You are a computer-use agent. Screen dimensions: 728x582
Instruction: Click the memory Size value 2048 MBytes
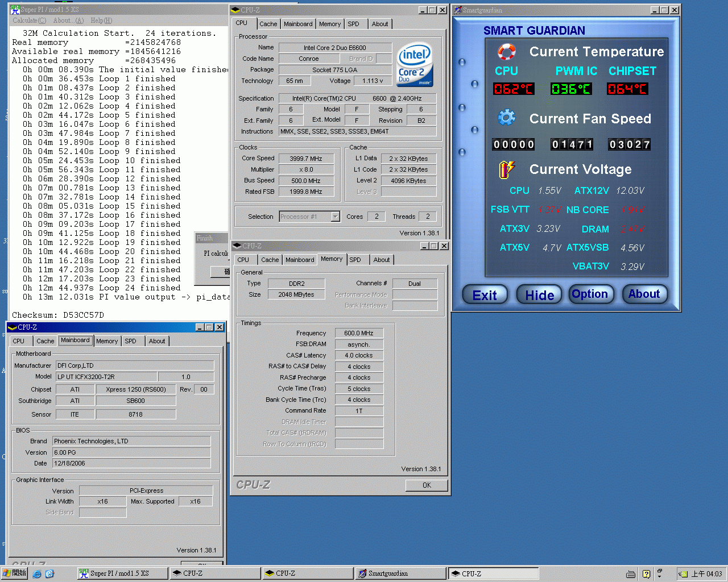pos(296,294)
